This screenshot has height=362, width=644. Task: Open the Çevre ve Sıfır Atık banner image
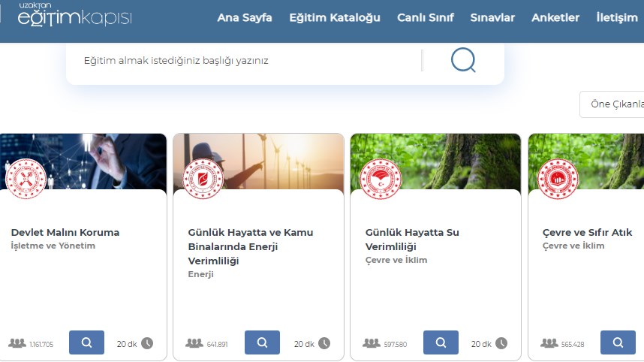[x=586, y=161]
